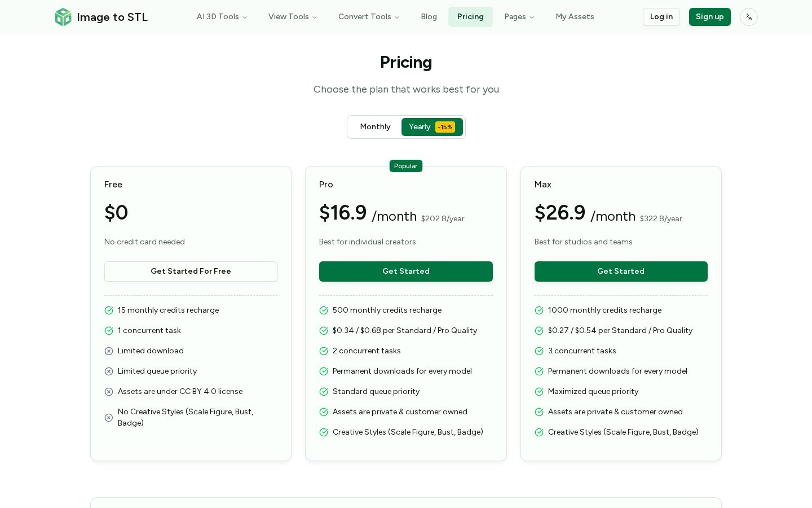
Task: Click the Free plan title
Action: [113, 185]
